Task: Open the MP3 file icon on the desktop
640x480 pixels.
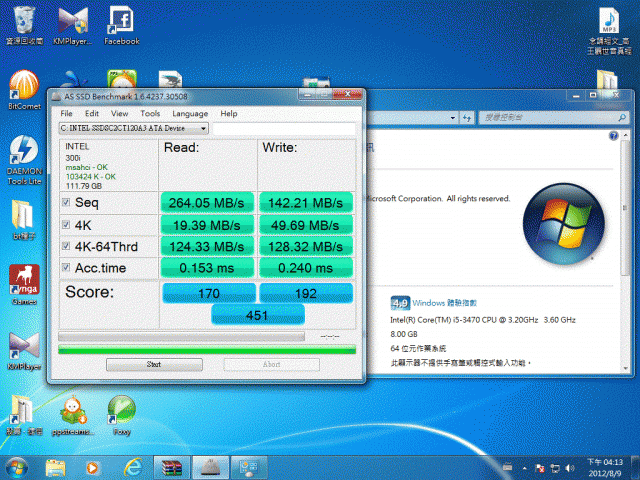Action: pos(609,29)
